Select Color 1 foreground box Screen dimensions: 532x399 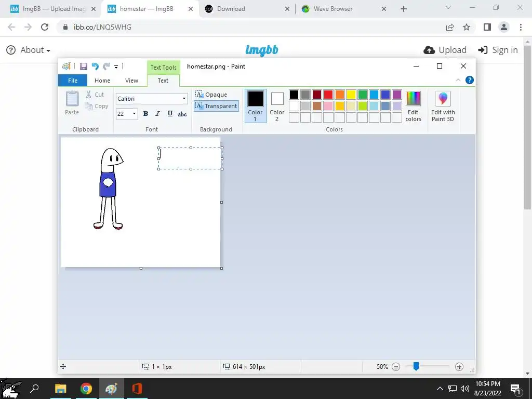(256, 106)
